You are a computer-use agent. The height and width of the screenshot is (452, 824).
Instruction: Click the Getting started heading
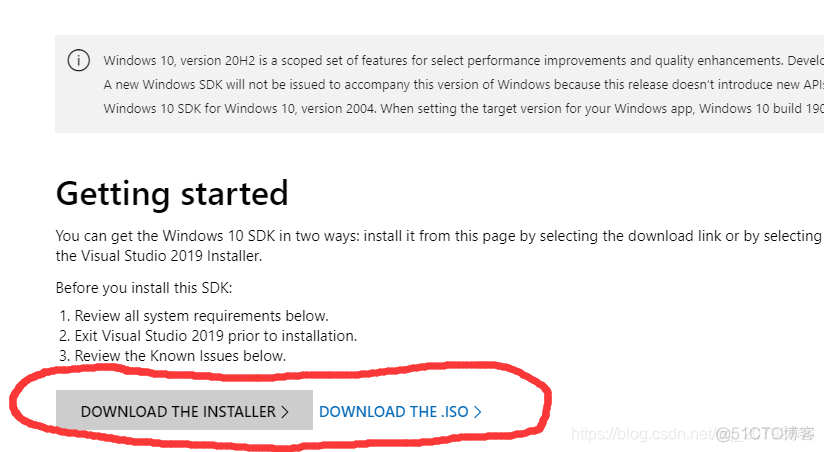pyautogui.click(x=172, y=193)
